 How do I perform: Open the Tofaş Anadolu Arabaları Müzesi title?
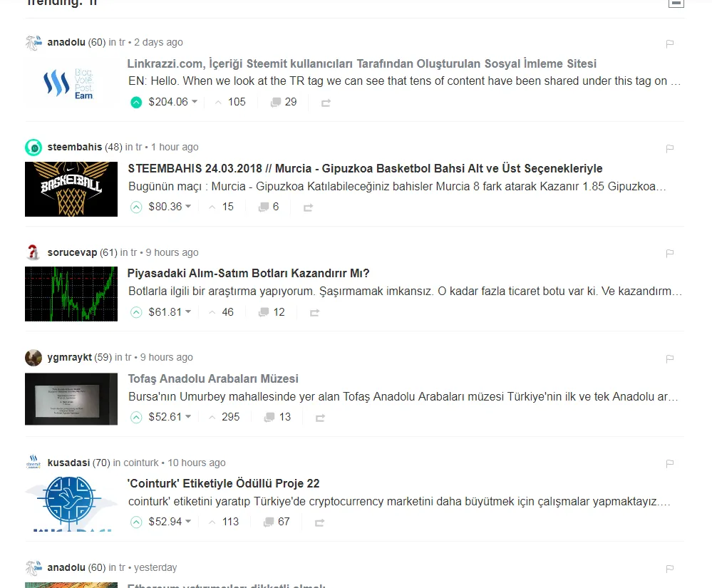213,378
